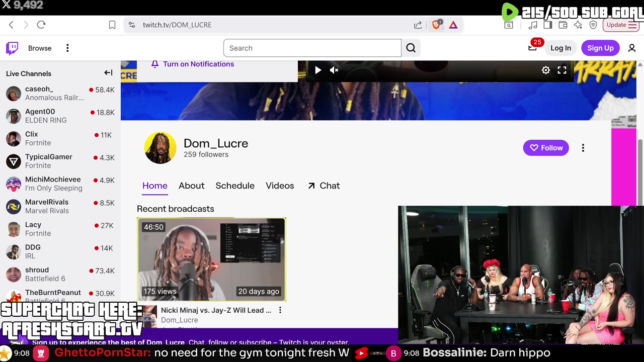The height and width of the screenshot is (362, 644).
Task: Click Dom_Lucre link under video title
Action: point(179,320)
